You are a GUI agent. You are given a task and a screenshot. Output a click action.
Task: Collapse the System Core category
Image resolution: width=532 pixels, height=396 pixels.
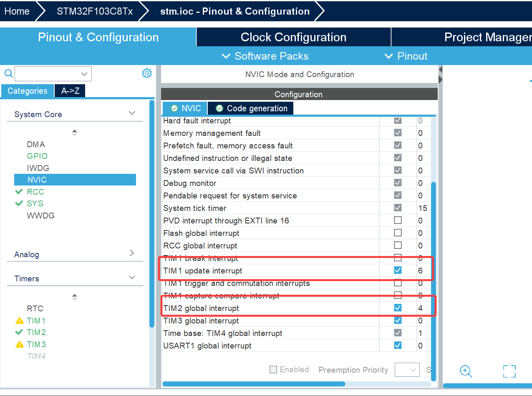(132, 113)
